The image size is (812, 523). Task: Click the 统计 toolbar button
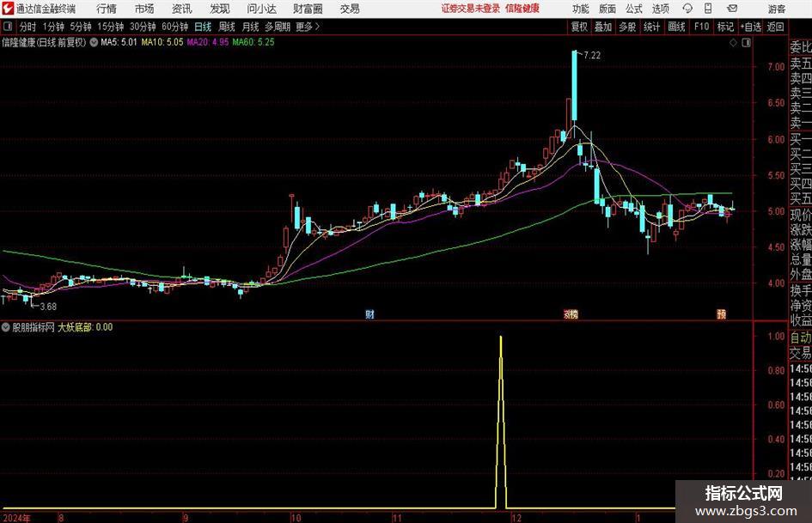click(651, 27)
